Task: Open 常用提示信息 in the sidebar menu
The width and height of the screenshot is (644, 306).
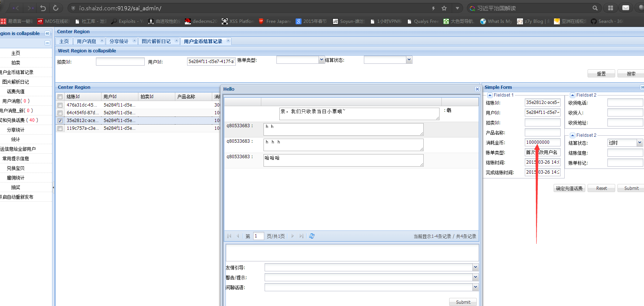Action: pos(16,159)
